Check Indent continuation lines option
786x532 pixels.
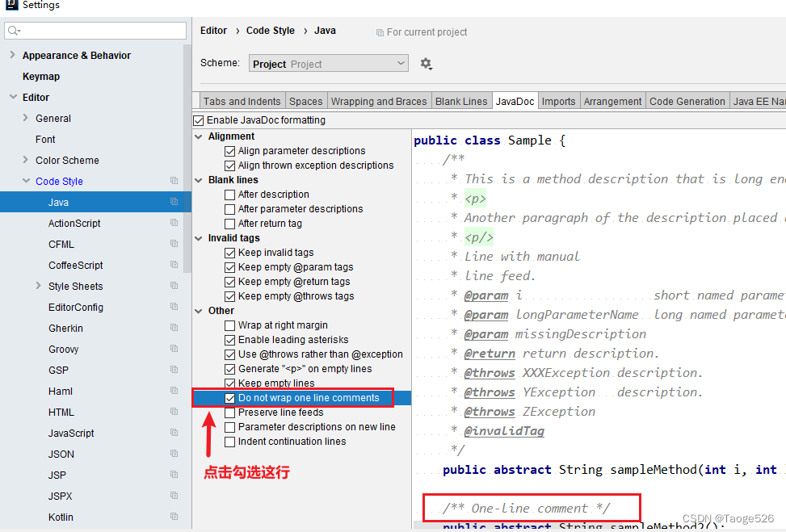(x=230, y=442)
